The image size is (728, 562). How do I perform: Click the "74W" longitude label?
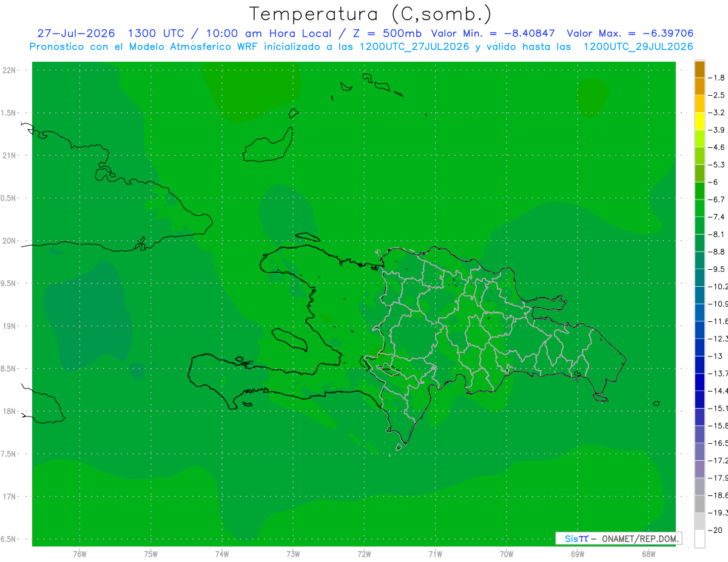pos(222,554)
